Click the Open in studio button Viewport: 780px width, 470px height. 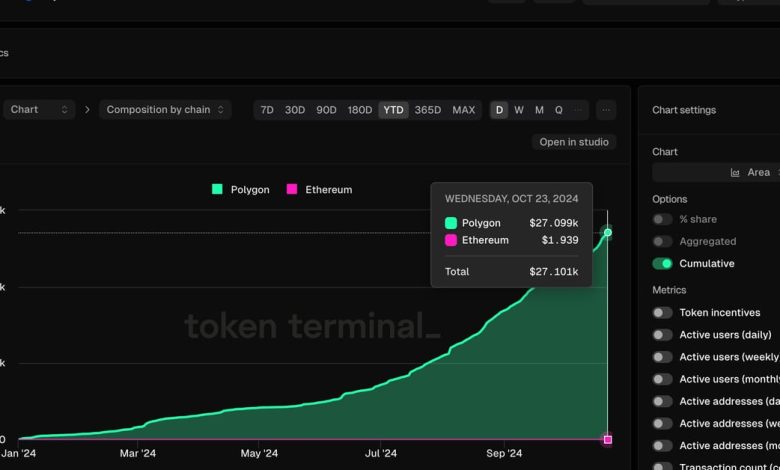(x=574, y=142)
